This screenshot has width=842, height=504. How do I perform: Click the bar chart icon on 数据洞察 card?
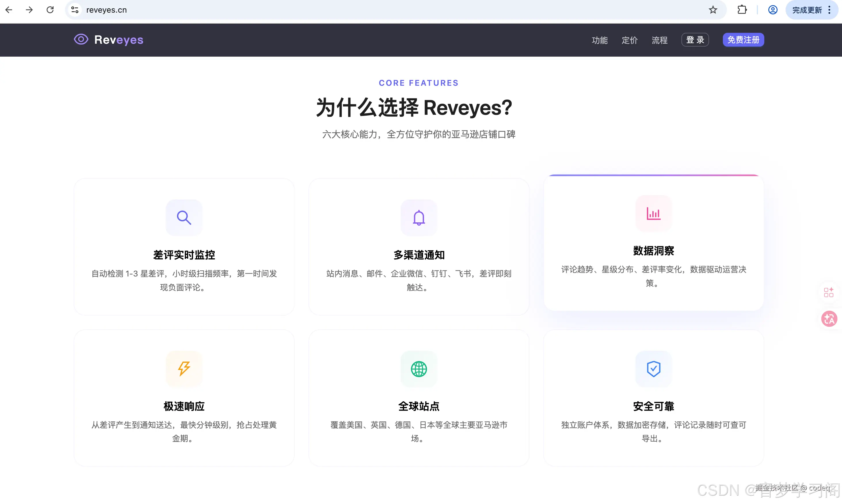(653, 214)
